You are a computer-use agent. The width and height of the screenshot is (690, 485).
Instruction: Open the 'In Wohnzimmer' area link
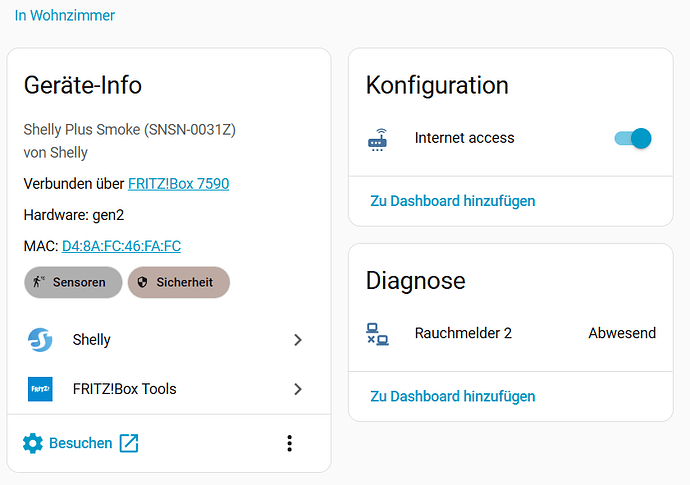click(65, 15)
